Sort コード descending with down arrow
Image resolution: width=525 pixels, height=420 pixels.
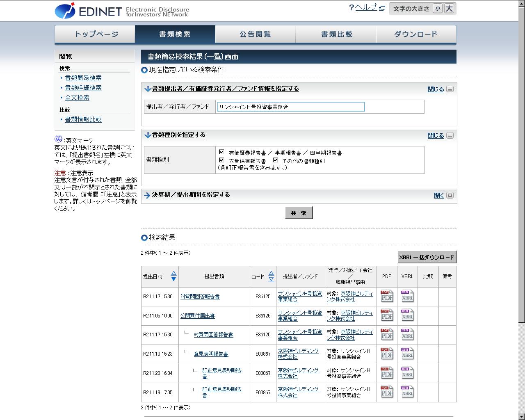coord(271,279)
